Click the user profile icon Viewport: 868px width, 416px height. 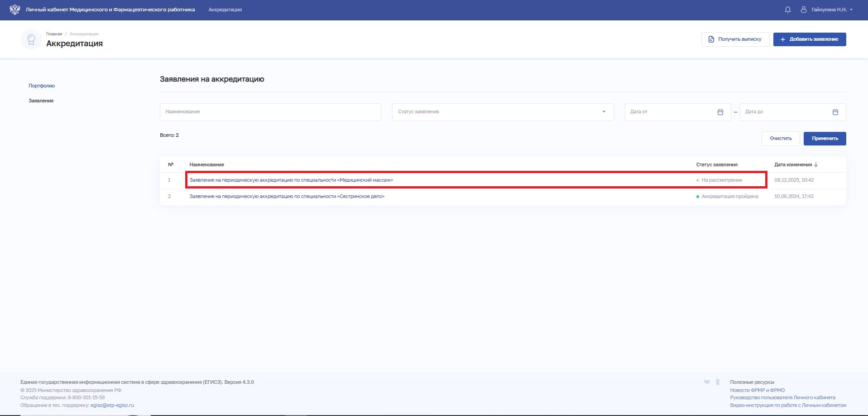(x=804, y=10)
